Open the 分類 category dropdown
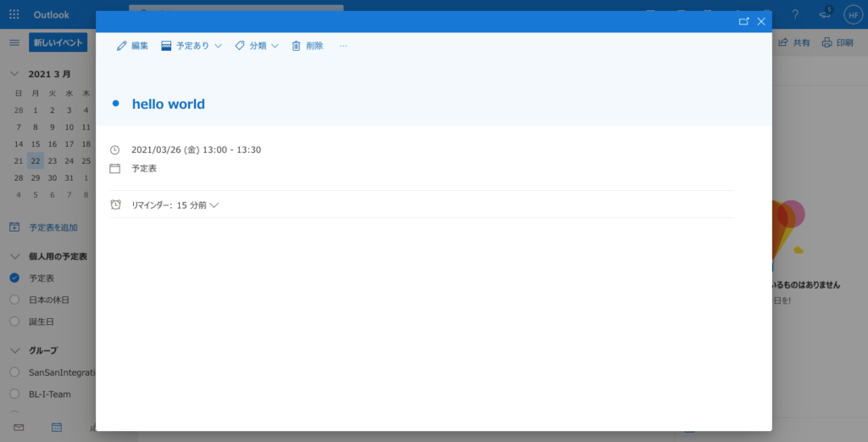The width and height of the screenshot is (868, 442). [256, 46]
